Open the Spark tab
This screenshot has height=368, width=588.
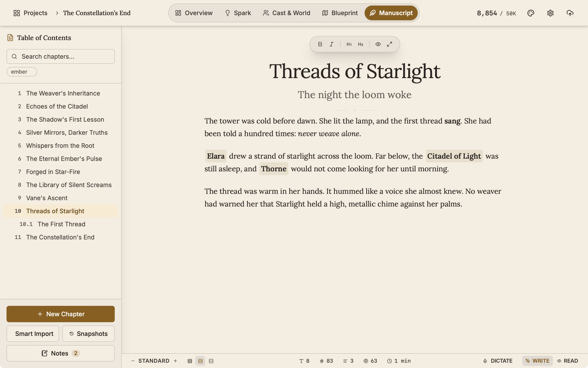pos(238,13)
